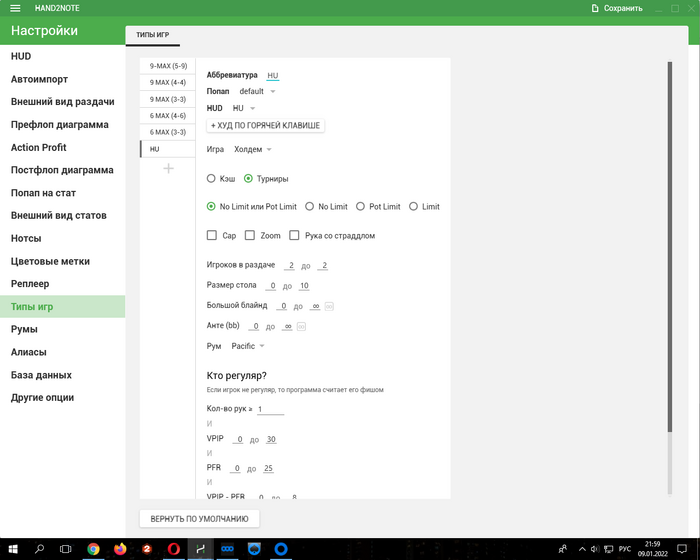Select the HU game type entry

coord(168,149)
